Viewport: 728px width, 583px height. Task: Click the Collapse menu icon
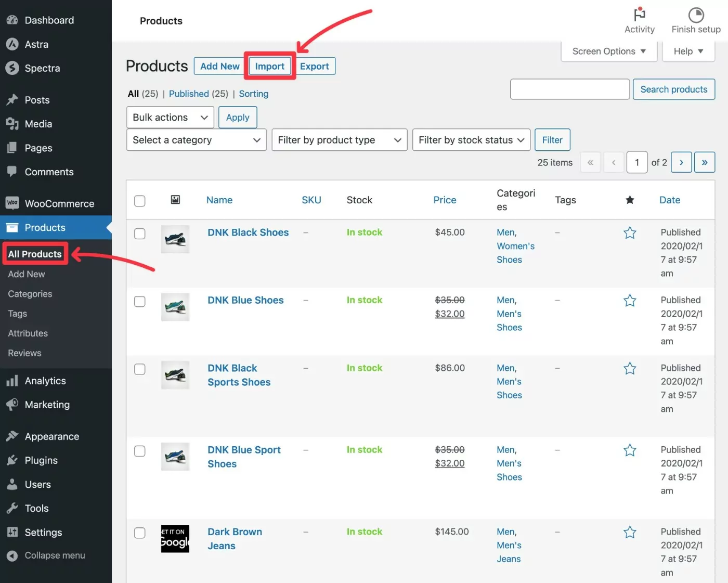pyautogui.click(x=12, y=556)
